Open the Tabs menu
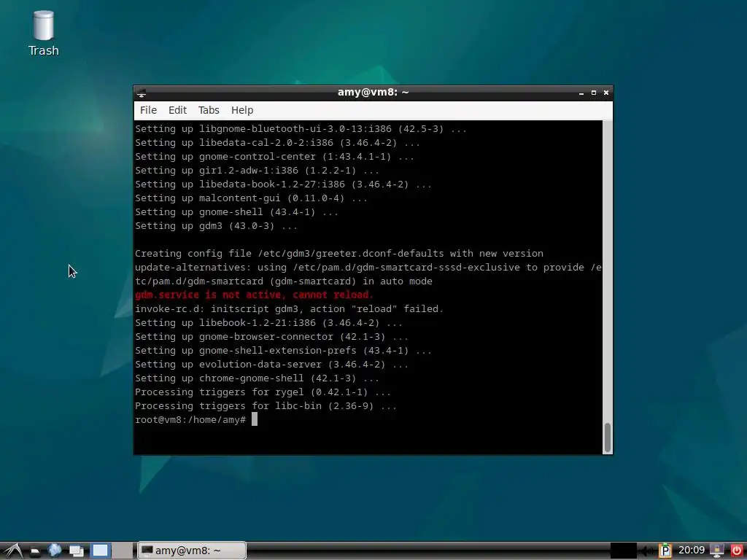The height and width of the screenshot is (560, 747). coord(209,110)
